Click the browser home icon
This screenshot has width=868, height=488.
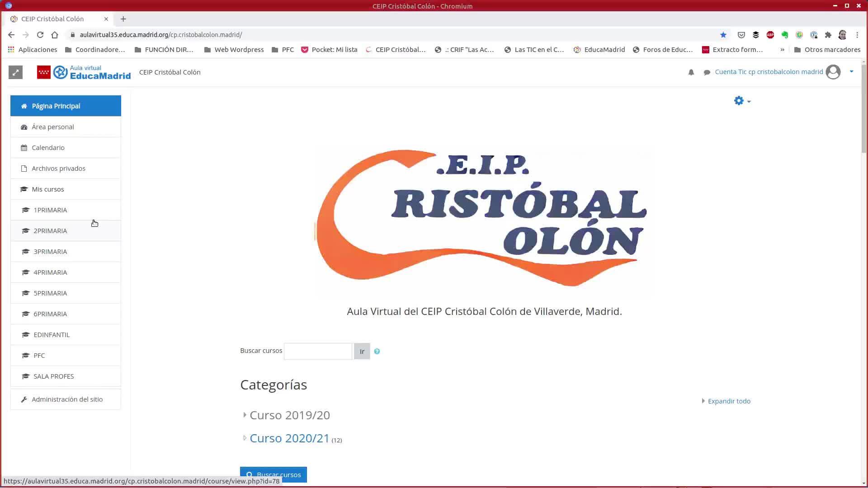tap(55, 35)
